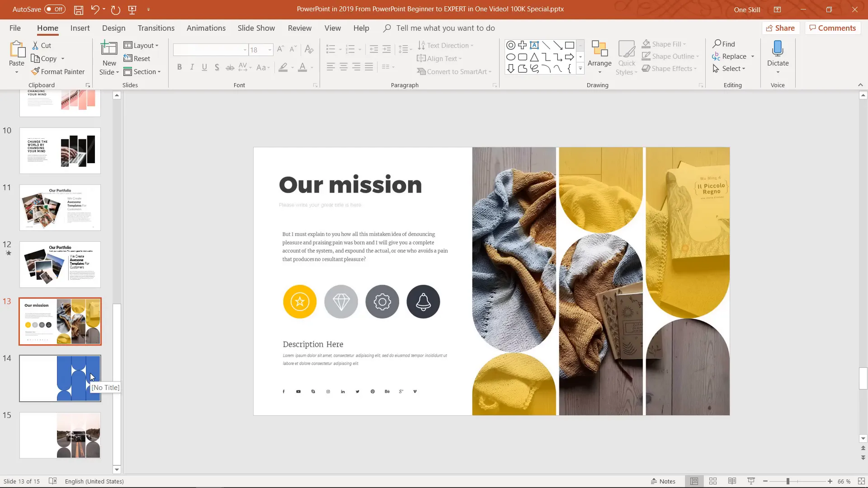Open the Comments pane
868x488 pixels.
(833, 28)
